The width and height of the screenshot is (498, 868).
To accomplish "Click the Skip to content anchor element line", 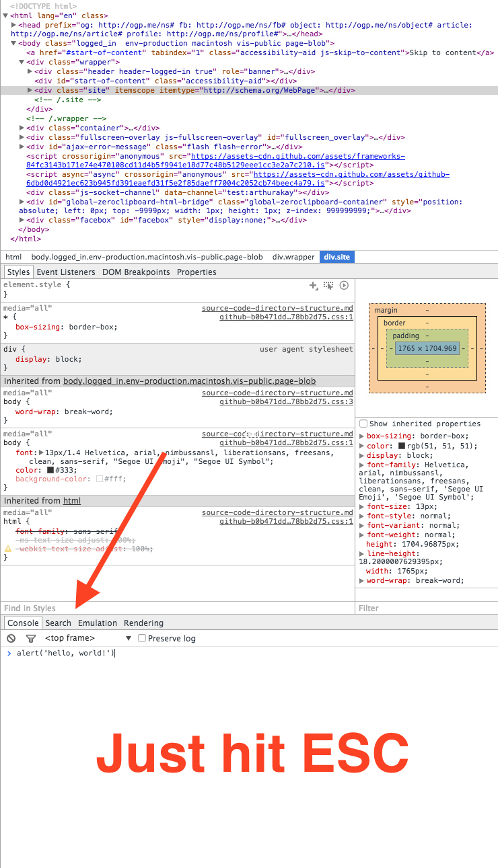I will (x=260, y=52).
